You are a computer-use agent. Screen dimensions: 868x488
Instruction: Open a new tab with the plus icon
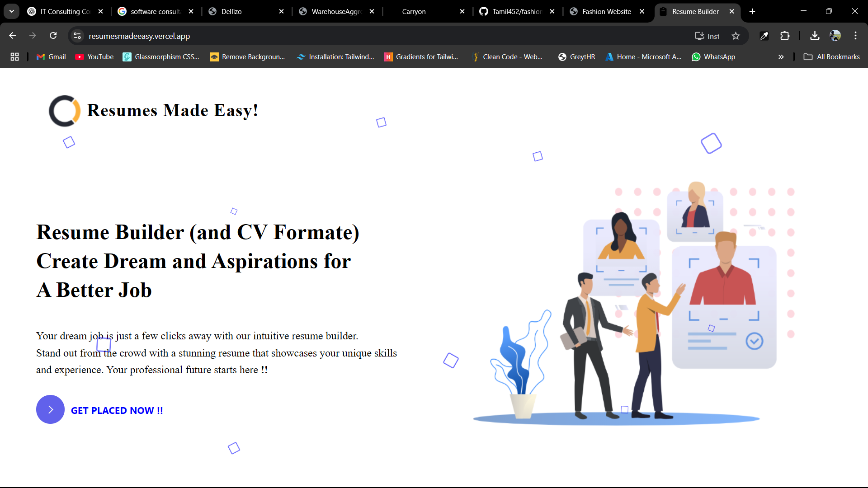[x=752, y=11]
